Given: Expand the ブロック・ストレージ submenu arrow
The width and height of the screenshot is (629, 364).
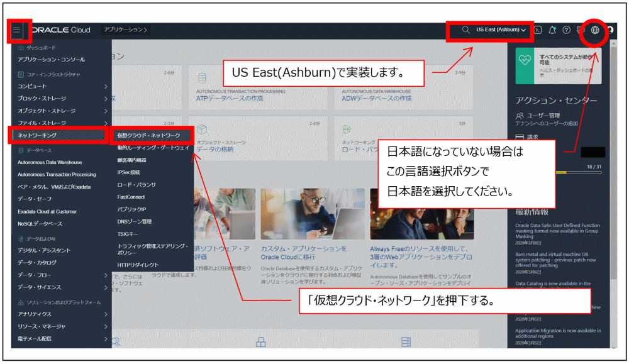Looking at the screenshot, I should click(x=106, y=99).
